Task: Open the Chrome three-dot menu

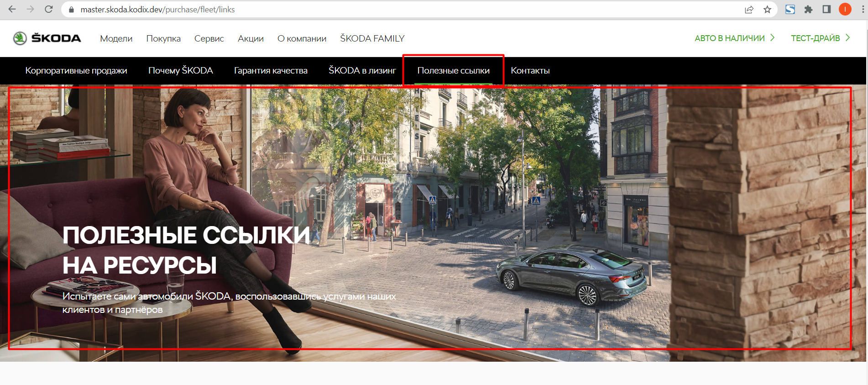Action: [863, 10]
